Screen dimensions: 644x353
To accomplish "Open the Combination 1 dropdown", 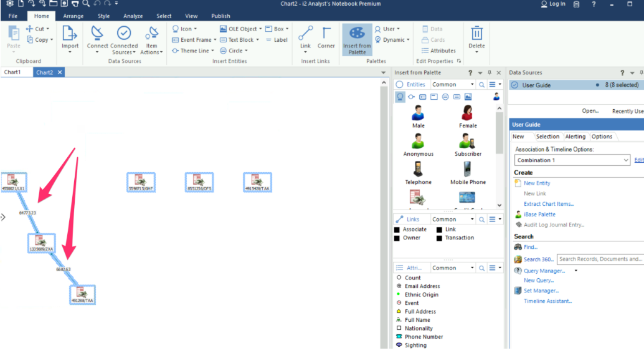I will pyautogui.click(x=626, y=160).
